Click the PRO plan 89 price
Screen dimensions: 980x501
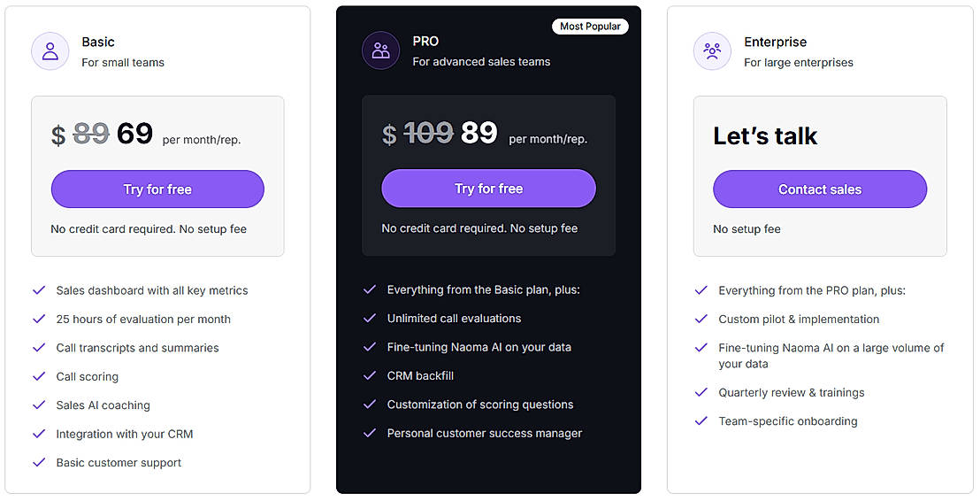[479, 133]
